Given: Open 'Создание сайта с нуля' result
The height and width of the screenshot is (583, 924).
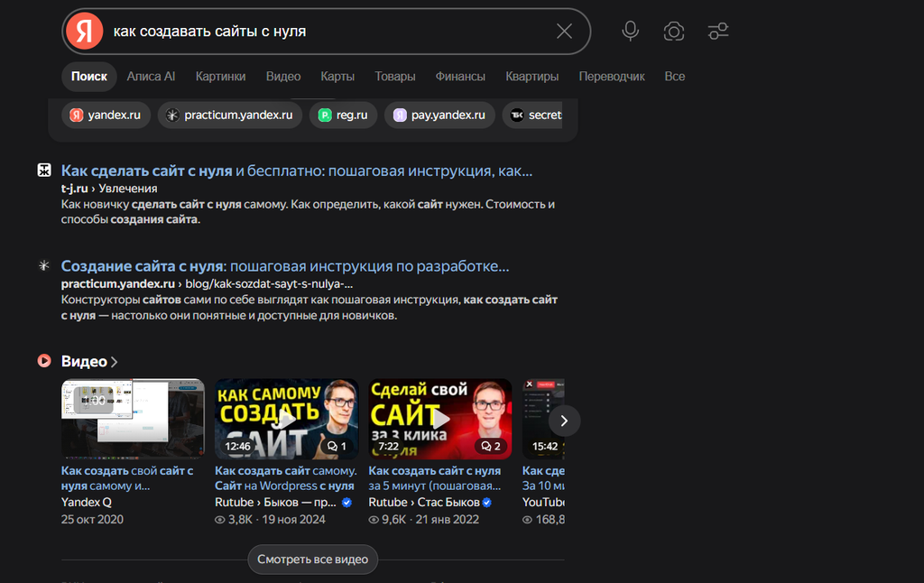Looking at the screenshot, I should coord(285,266).
